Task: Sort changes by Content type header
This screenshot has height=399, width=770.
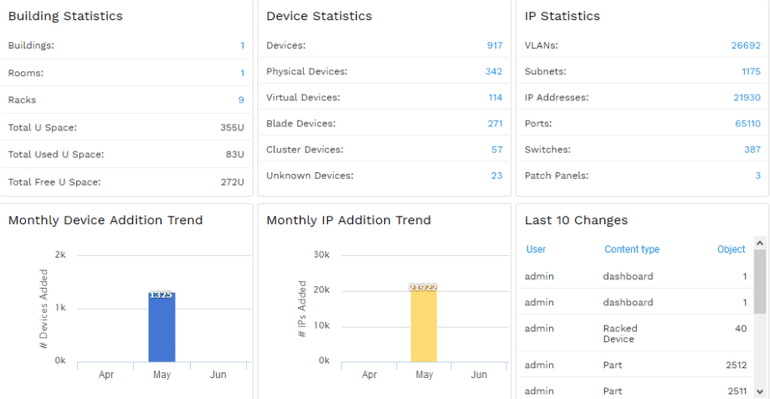Action: coord(632,249)
